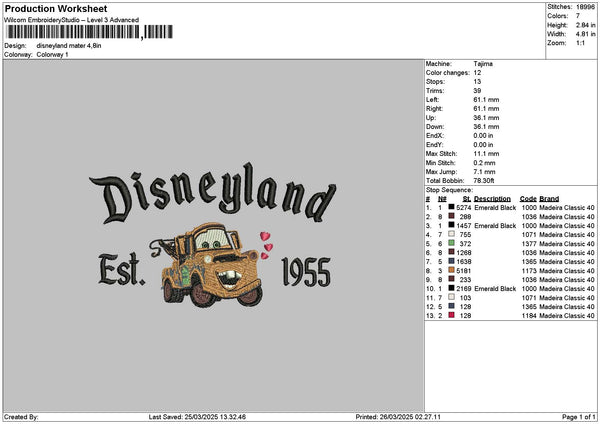The height and width of the screenshot is (424, 600).
Task: Click the Stops value 13
Action: coord(477,82)
